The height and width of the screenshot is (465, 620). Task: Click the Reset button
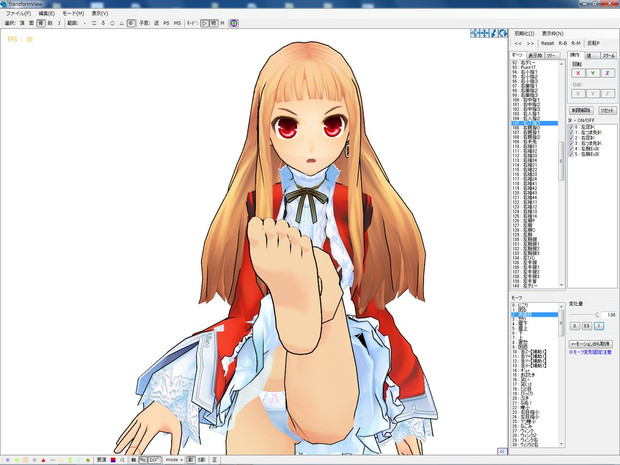point(548,43)
